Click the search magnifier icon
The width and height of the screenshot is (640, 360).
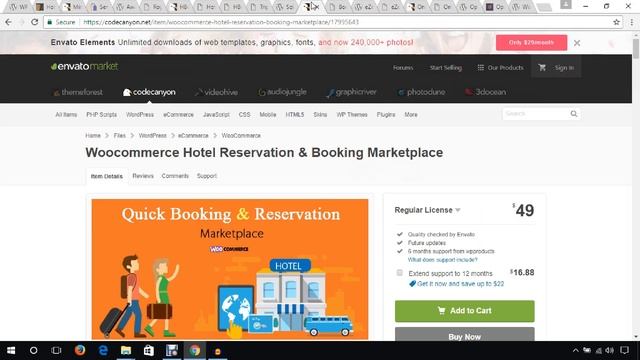click(574, 114)
